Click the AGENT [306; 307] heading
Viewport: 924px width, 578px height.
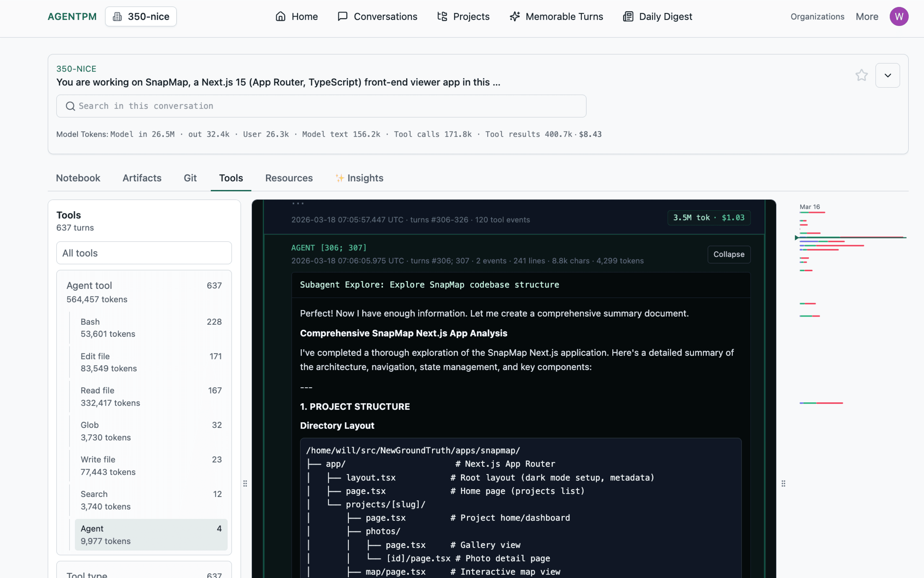pos(329,248)
